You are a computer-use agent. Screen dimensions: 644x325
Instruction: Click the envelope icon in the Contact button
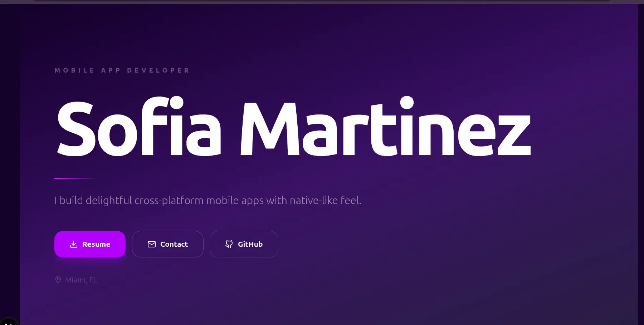(x=152, y=244)
